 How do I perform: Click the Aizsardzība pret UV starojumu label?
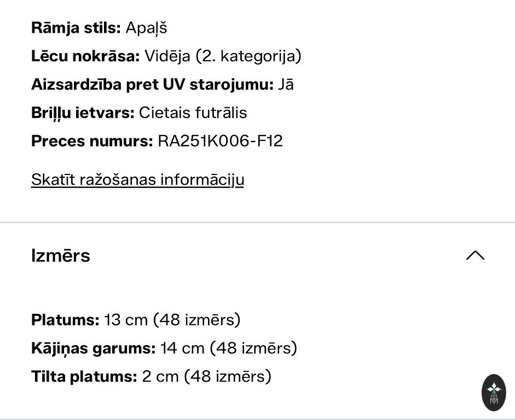(x=152, y=84)
